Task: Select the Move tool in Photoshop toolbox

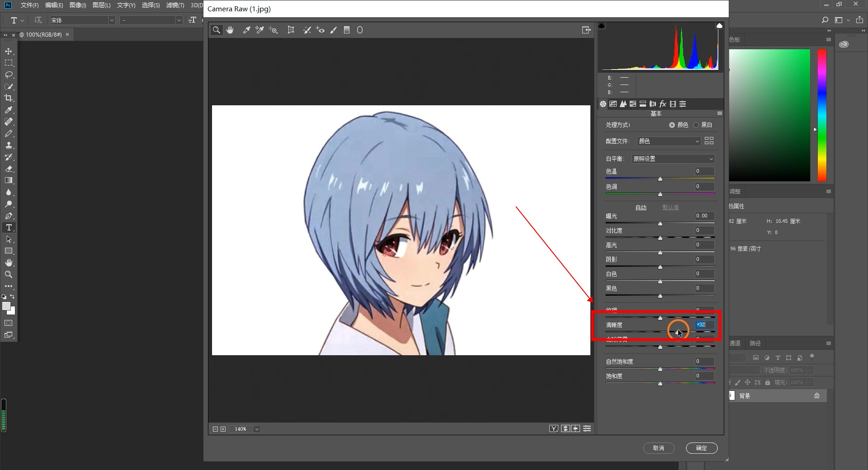Action: (x=9, y=51)
